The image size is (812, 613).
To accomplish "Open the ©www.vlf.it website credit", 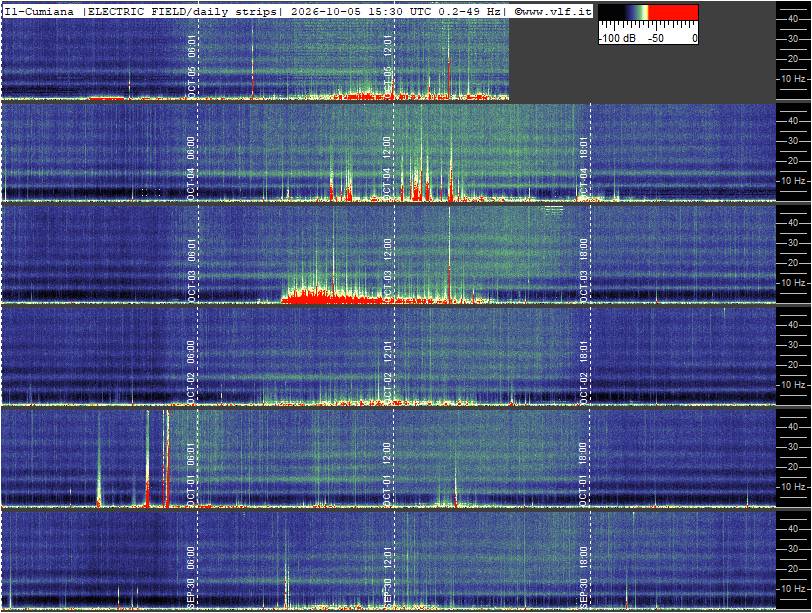I will [x=553, y=11].
